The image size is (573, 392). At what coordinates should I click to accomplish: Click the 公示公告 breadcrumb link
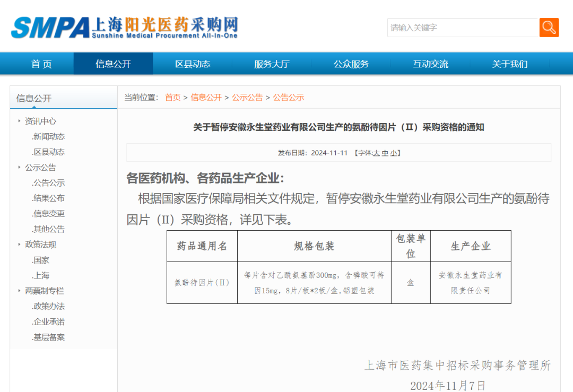click(x=247, y=98)
